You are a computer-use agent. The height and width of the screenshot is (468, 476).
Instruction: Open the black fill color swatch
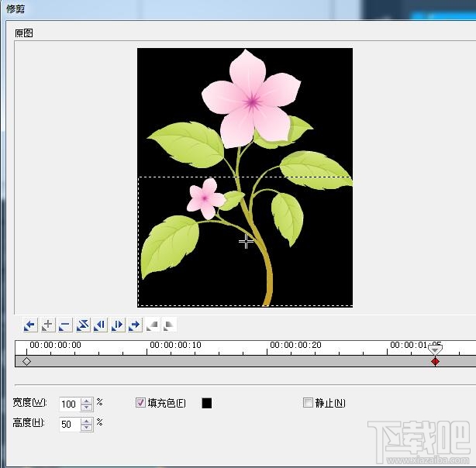point(207,403)
